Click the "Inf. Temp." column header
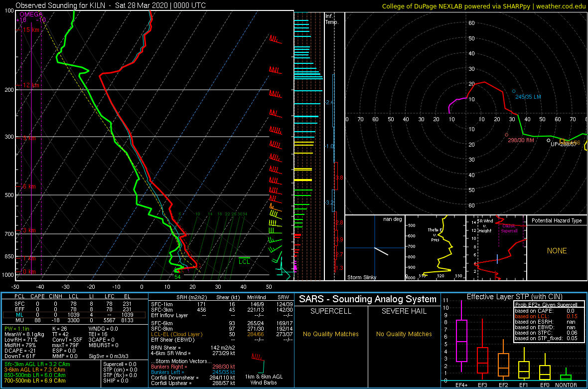 332,19
